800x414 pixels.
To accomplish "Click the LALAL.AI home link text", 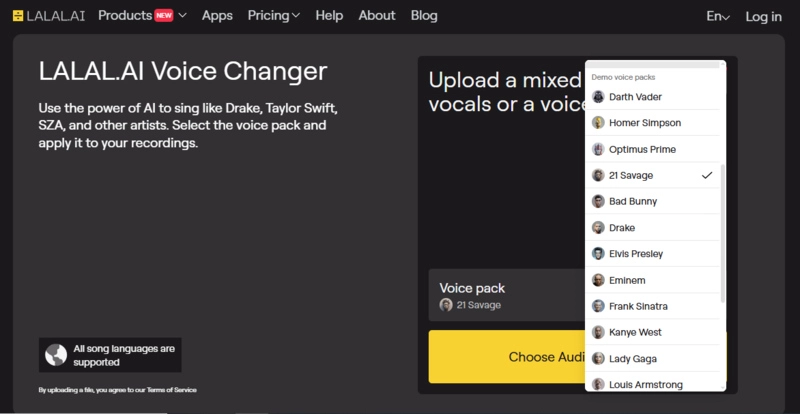I will click(x=56, y=16).
